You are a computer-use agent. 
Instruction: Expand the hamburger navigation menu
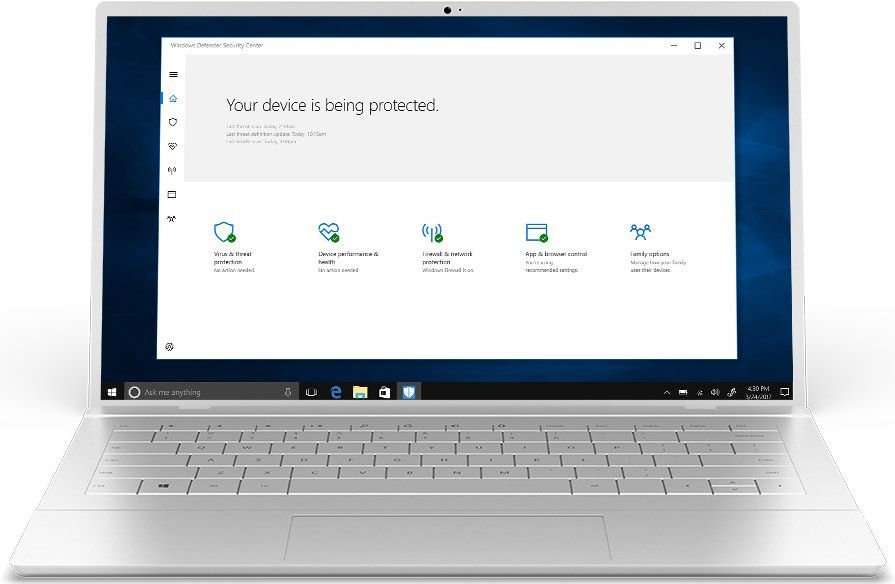click(172, 74)
